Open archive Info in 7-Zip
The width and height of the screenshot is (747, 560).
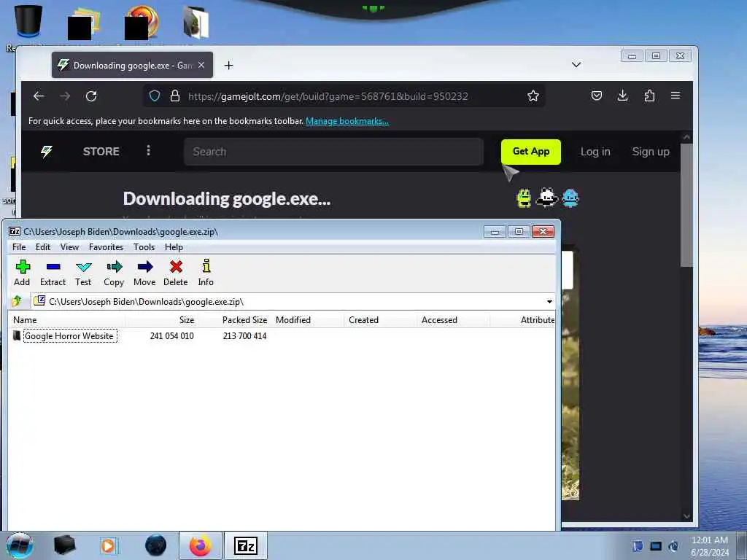206,273
